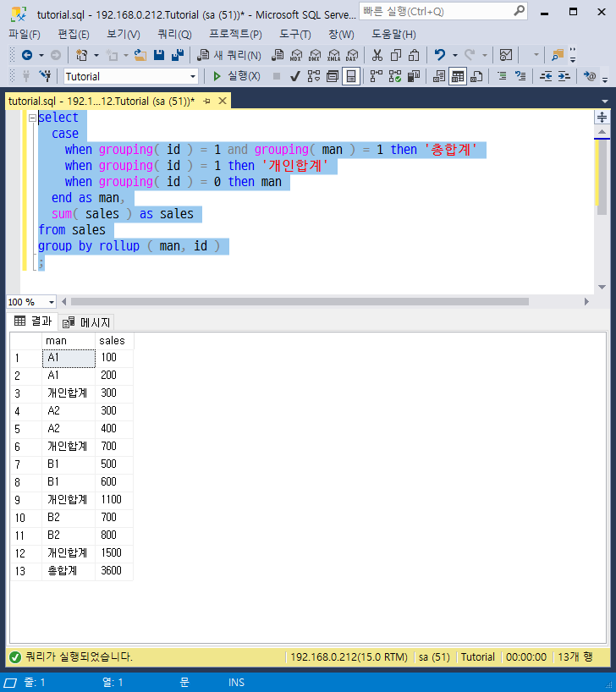Screen dimensions: 616x692
Task: Click Specify Values for Template Parameters icon
Action: 590,76
